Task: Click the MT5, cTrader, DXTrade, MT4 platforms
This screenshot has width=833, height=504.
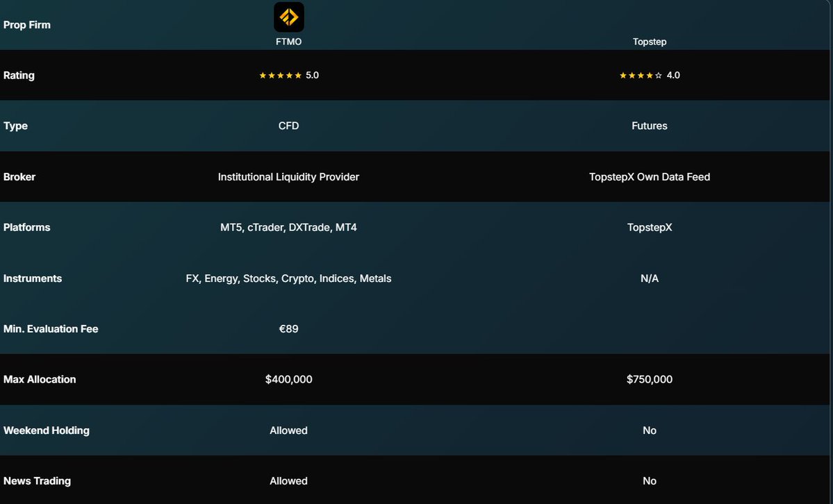Action: point(288,227)
